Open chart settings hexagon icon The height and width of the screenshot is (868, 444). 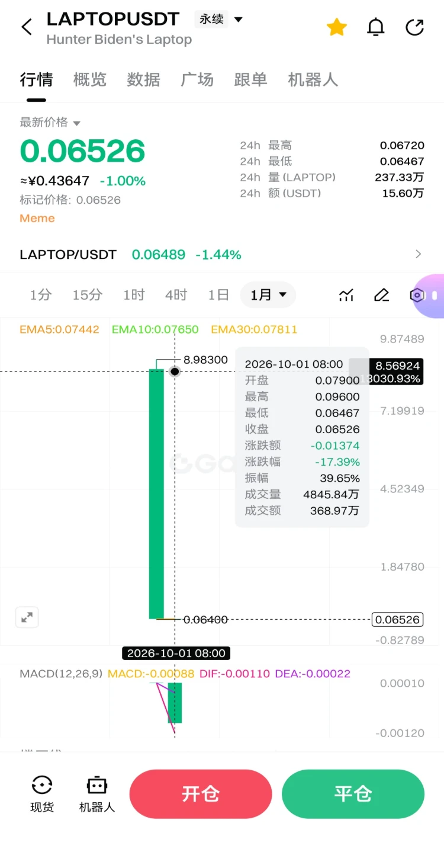pos(417,295)
